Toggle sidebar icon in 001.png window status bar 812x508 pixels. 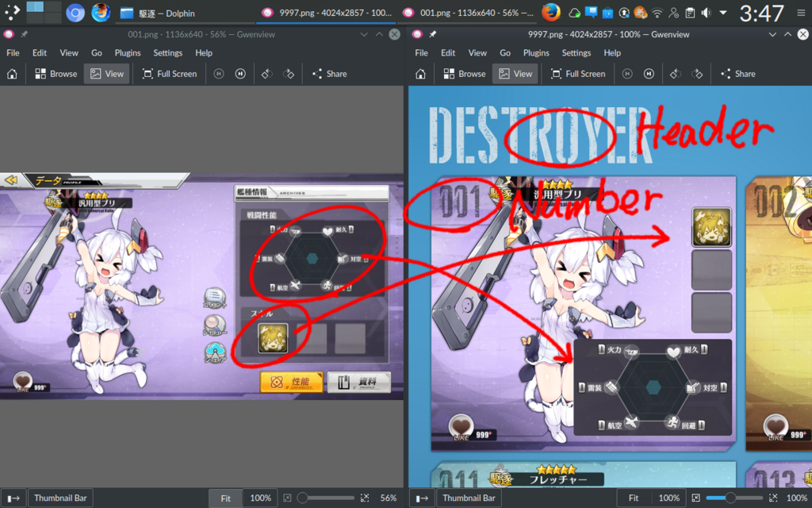(x=13, y=498)
